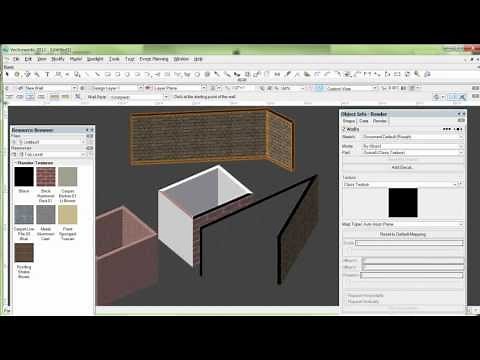480x360 pixels.
Task: Open the Event Planning menu
Action: pyautogui.click(x=154, y=59)
